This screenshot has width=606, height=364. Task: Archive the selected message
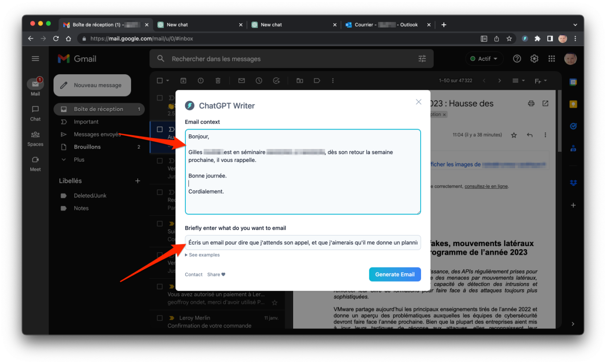(x=183, y=81)
